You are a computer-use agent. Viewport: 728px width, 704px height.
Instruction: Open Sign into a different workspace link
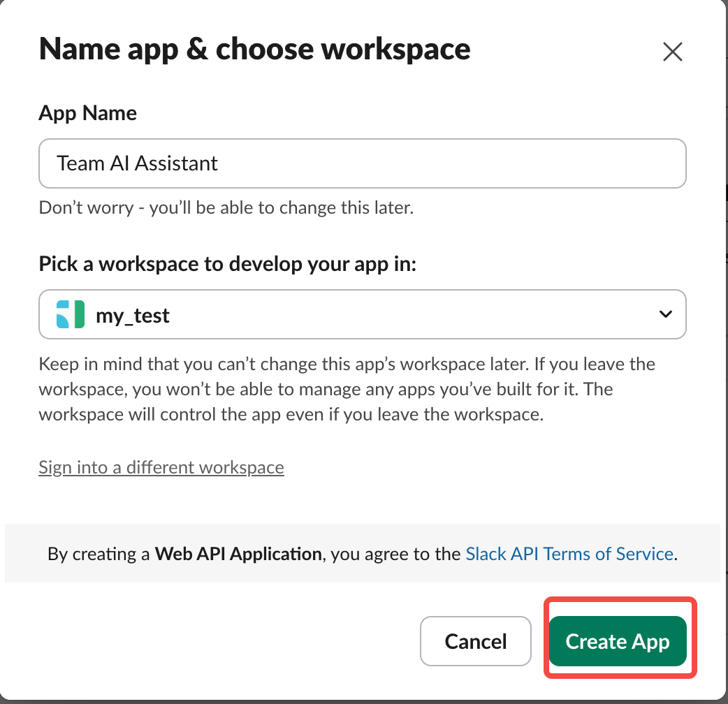pos(161,467)
